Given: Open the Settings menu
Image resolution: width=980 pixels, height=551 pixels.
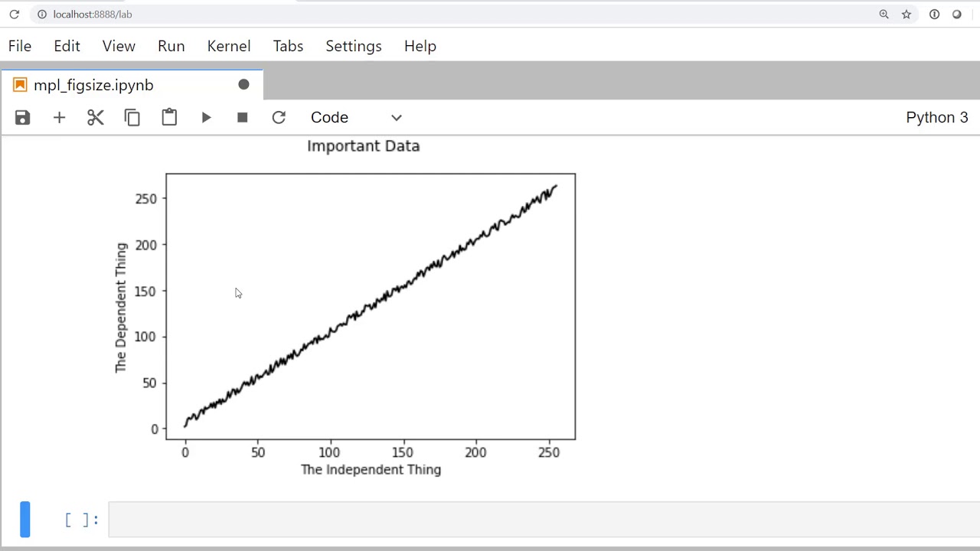Looking at the screenshot, I should point(354,46).
